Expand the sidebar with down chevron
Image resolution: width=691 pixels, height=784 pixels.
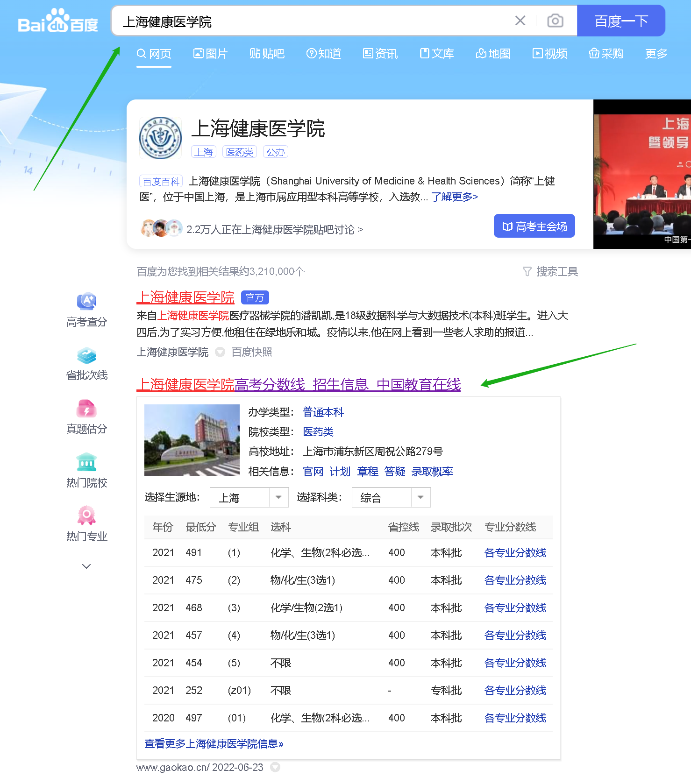point(86,566)
